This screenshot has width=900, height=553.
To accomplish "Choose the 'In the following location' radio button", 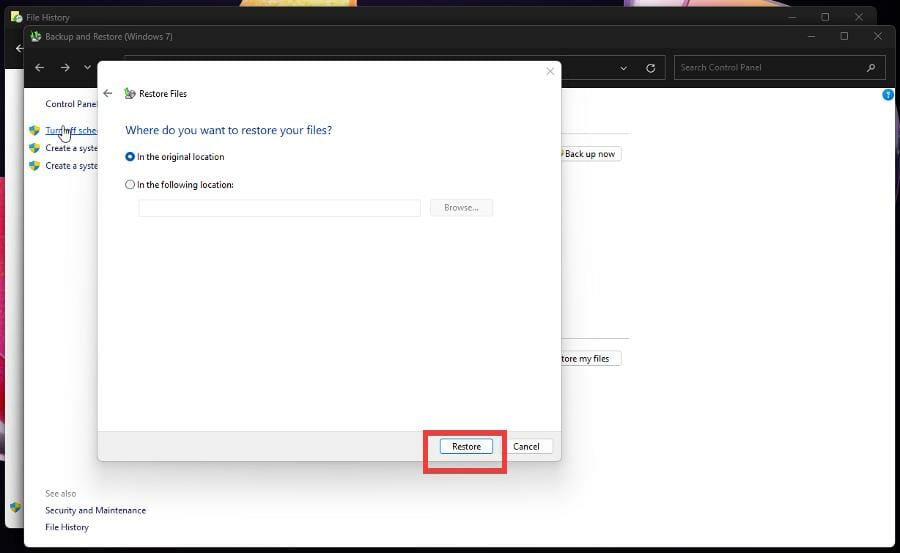I will (130, 185).
